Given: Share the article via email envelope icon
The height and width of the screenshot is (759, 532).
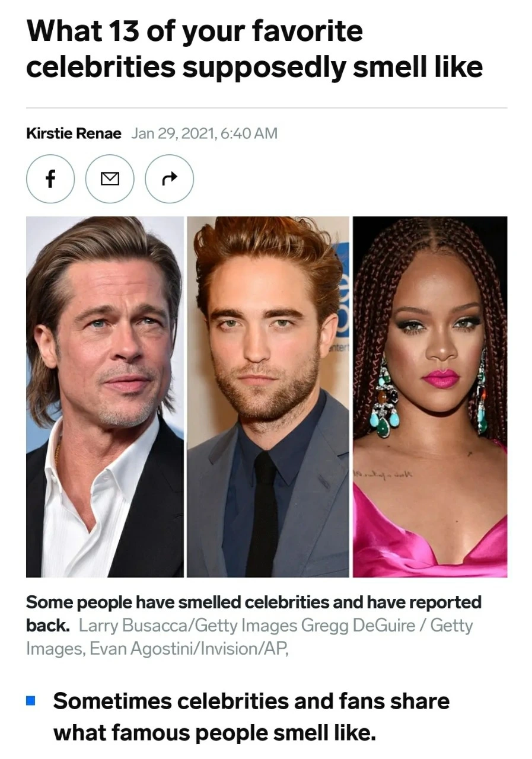Looking at the screenshot, I should (x=110, y=178).
